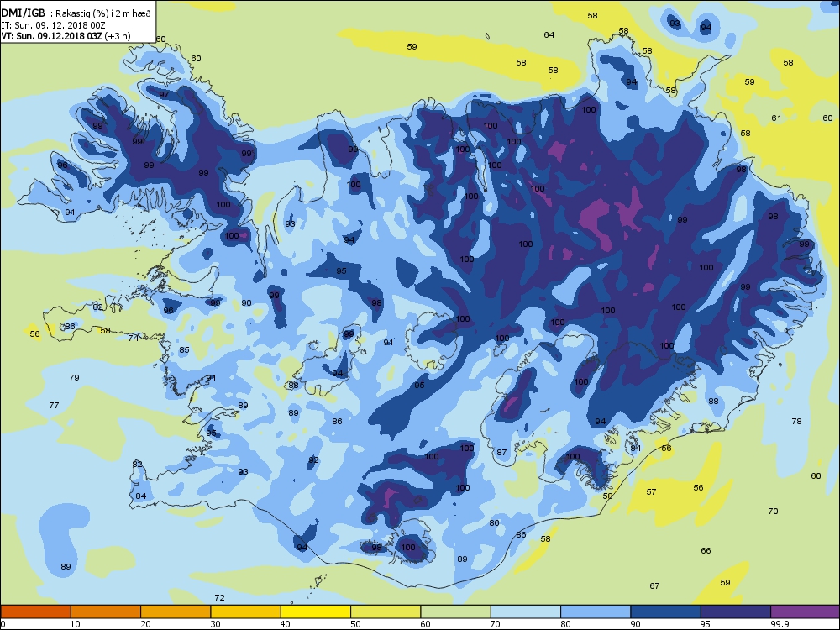Click the humidity value 74 on the map
Image resolution: width=840 pixels, height=630 pixels.
(x=134, y=338)
